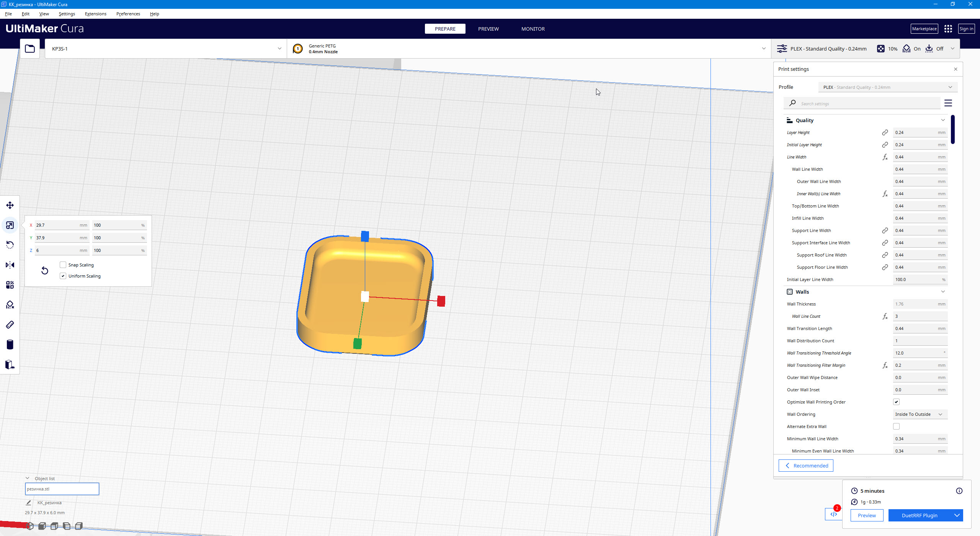Screen dimensions: 980x536
Task: Switch to the PREVIEW tab
Action: click(488, 28)
